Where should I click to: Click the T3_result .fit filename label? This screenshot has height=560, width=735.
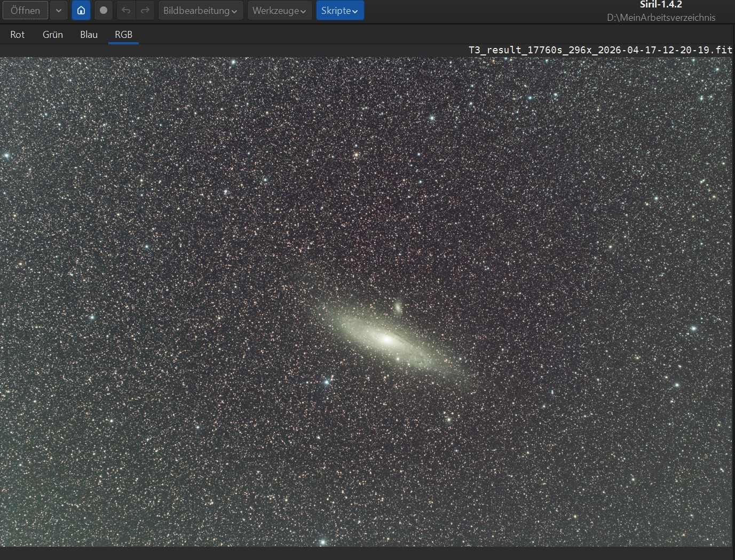tap(600, 50)
